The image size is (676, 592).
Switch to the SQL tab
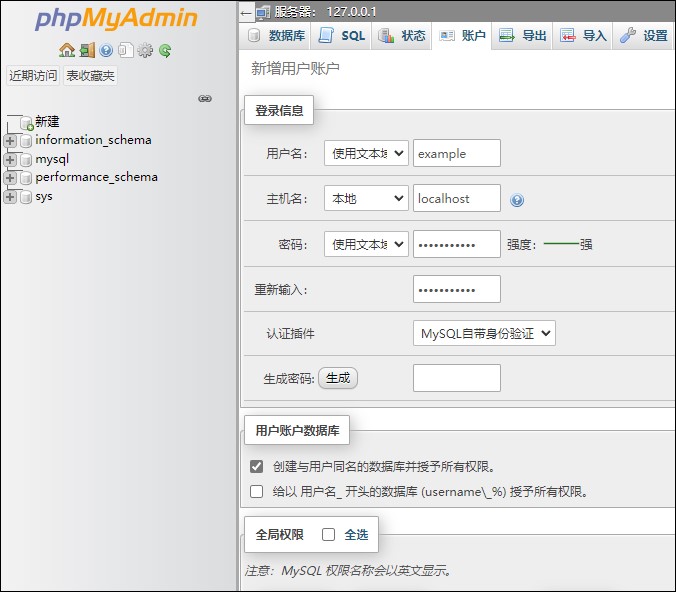(x=342, y=36)
